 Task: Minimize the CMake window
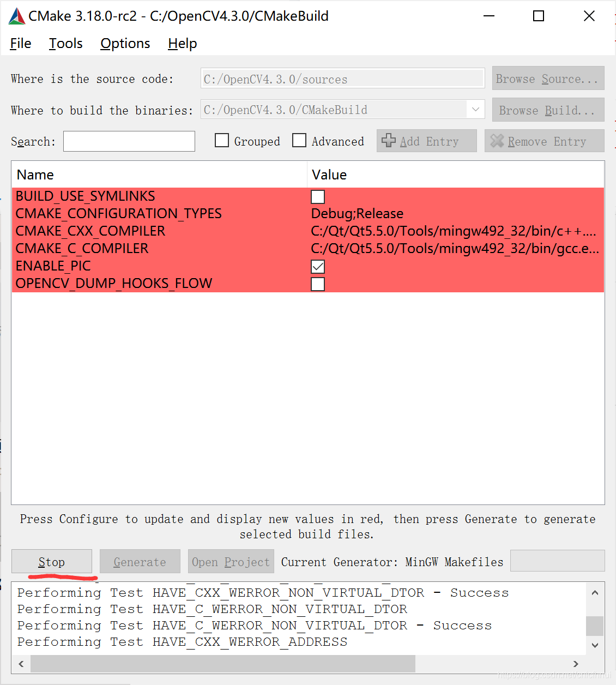click(489, 16)
